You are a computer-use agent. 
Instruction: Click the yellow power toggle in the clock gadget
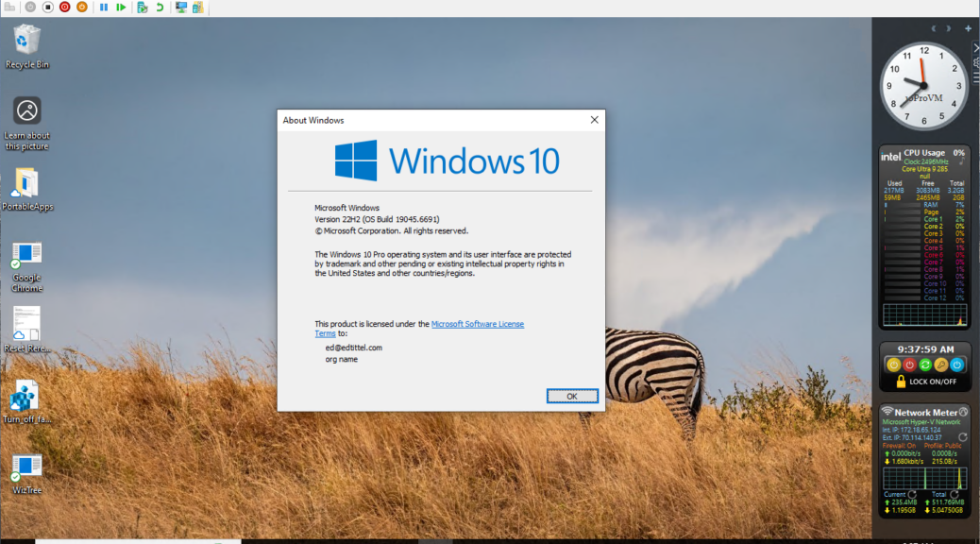click(893, 364)
